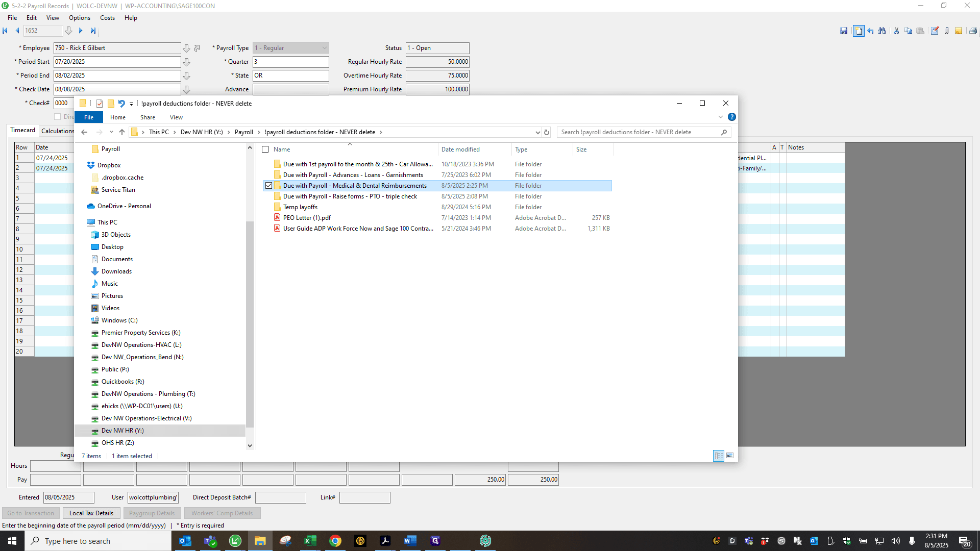
Task: Switch to Details view icon in Explorer status bar
Action: point(719,456)
